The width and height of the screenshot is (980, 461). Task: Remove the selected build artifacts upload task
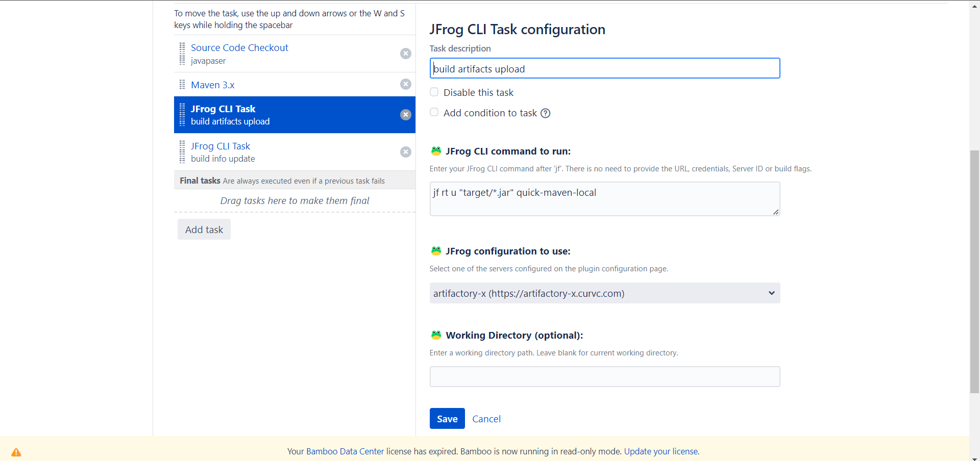pyautogui.click(x=406, y=115)
